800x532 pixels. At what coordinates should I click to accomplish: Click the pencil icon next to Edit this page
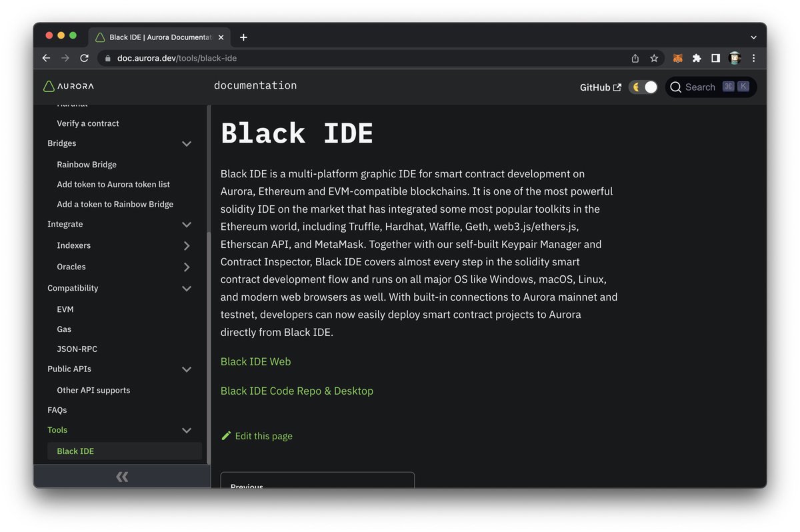coord(225,435)
